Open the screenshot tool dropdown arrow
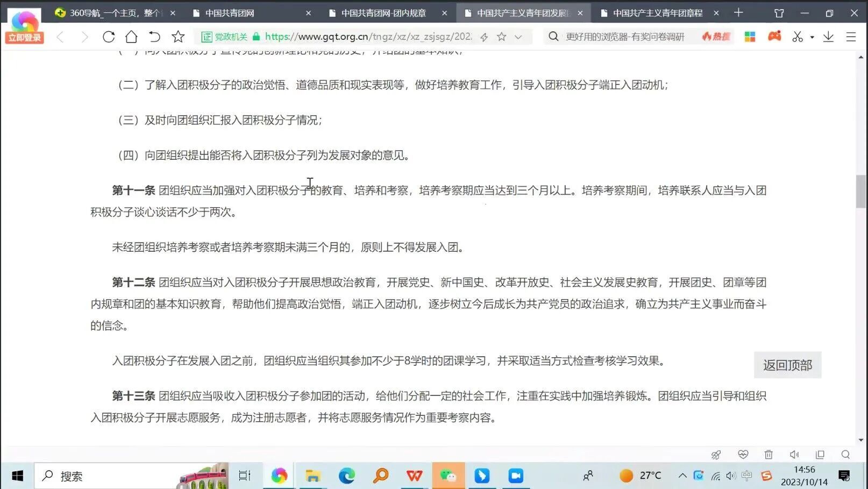Image resolution: width=868 pixels, height=489 pixels. pos(812,37)
